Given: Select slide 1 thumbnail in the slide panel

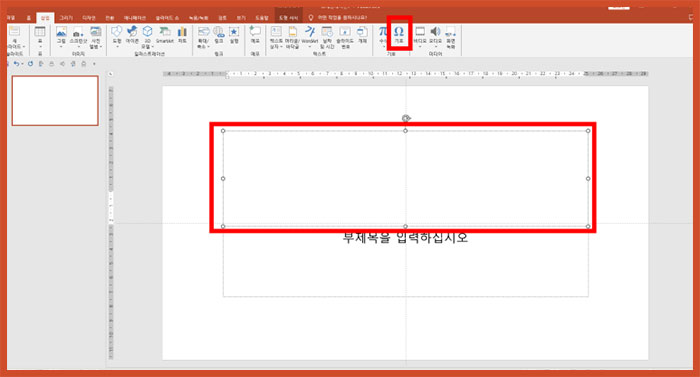Looking at the screenshot, I should point(55,101).
